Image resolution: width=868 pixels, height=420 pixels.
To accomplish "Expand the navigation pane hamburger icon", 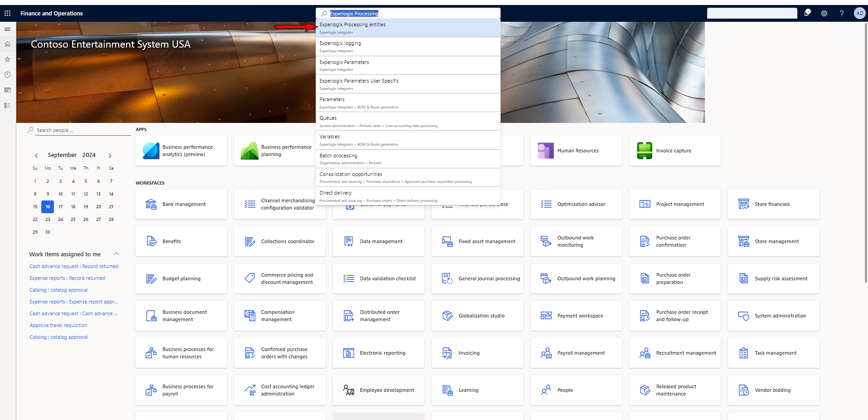I will [7, 29].
